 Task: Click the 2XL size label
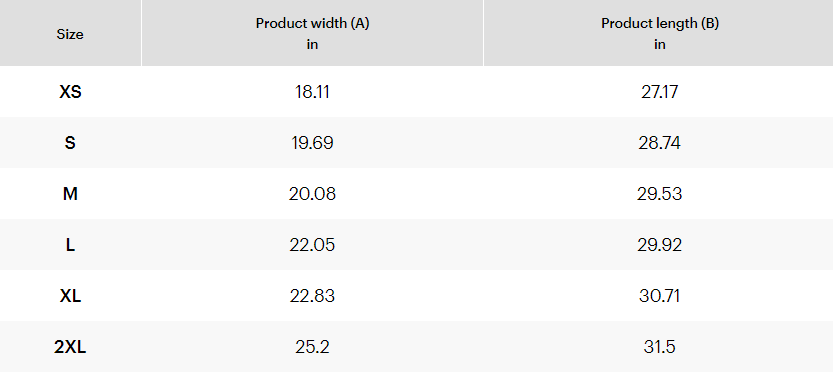(70, 347)
